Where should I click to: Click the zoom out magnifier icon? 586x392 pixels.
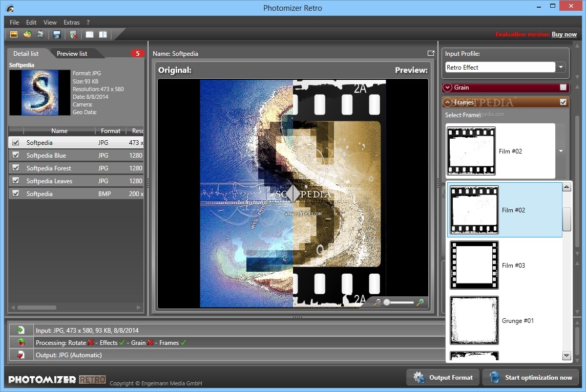coord(377,302)
